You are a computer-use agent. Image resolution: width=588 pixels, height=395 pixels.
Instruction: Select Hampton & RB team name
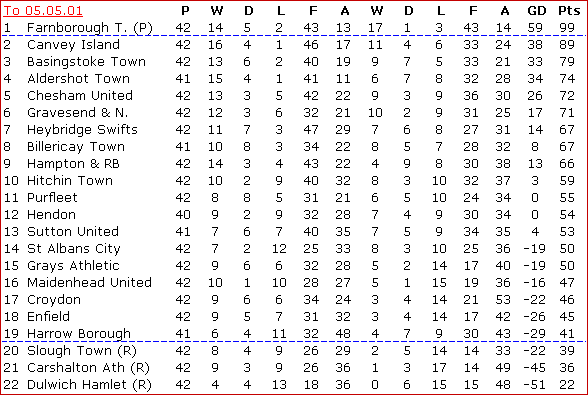click(73, 164)
